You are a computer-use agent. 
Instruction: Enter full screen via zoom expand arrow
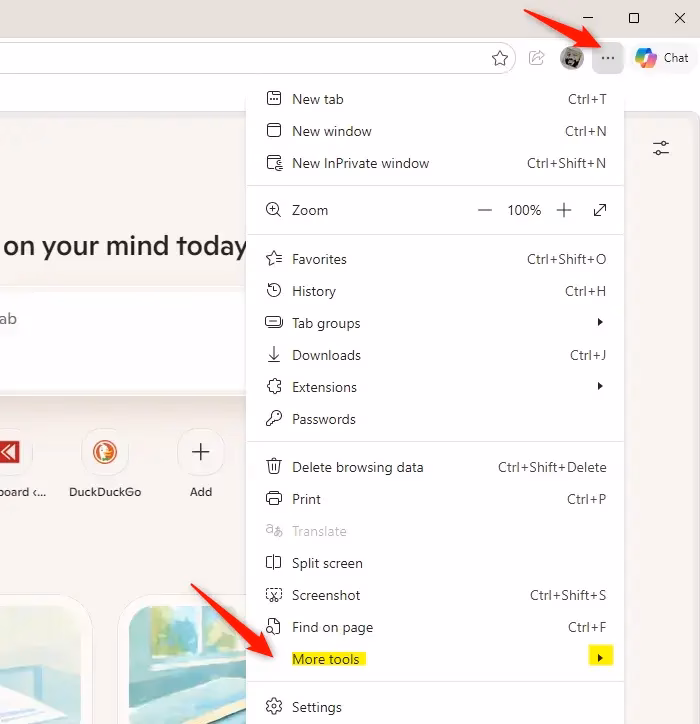pyautogui.click(x=599, y=211)
